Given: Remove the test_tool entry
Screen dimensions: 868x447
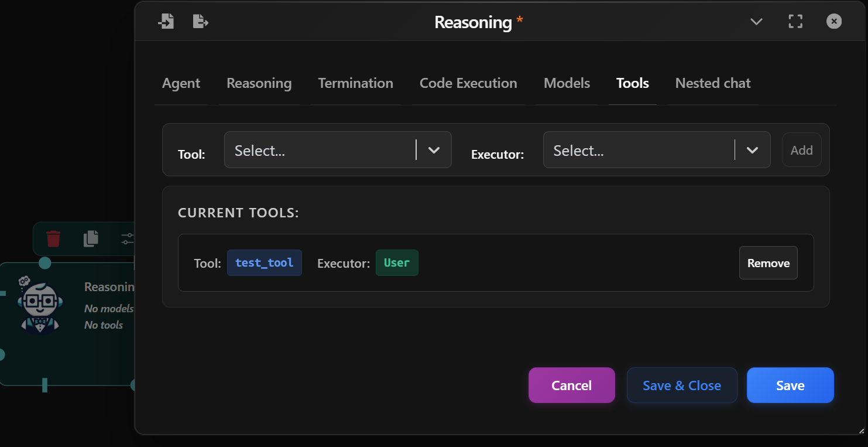Looking at the screenshot, I should pyautogui.click(x=768, y=262).
